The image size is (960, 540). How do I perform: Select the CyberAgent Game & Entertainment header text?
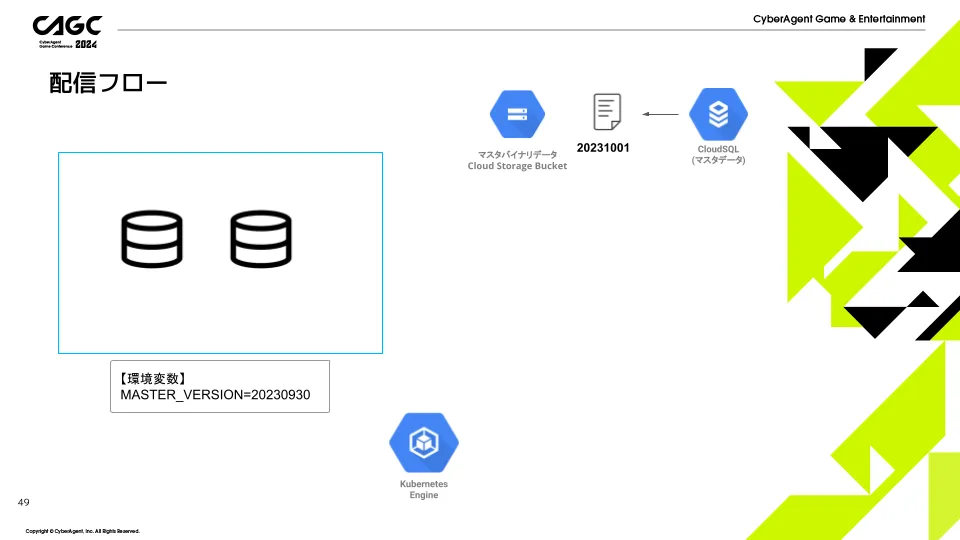pos(838,19)
